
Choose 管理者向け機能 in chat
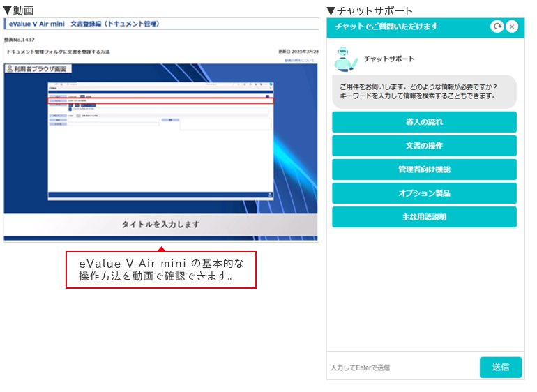click(424, 169)
